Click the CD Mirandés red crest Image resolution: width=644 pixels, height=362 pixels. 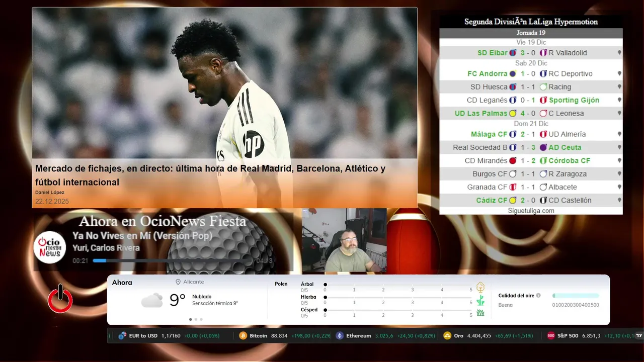[513, 161]
